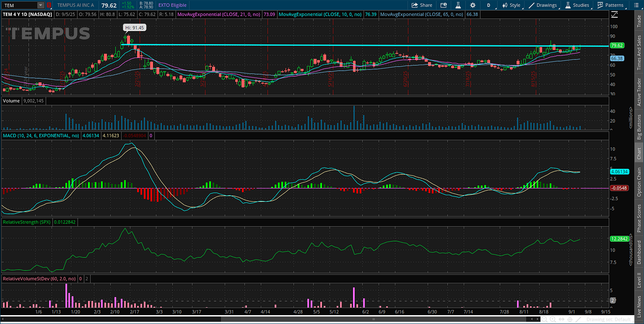Open the Patterns dropdown menu
This screenshot has width=644, height=324.
(x=610, y=5)
